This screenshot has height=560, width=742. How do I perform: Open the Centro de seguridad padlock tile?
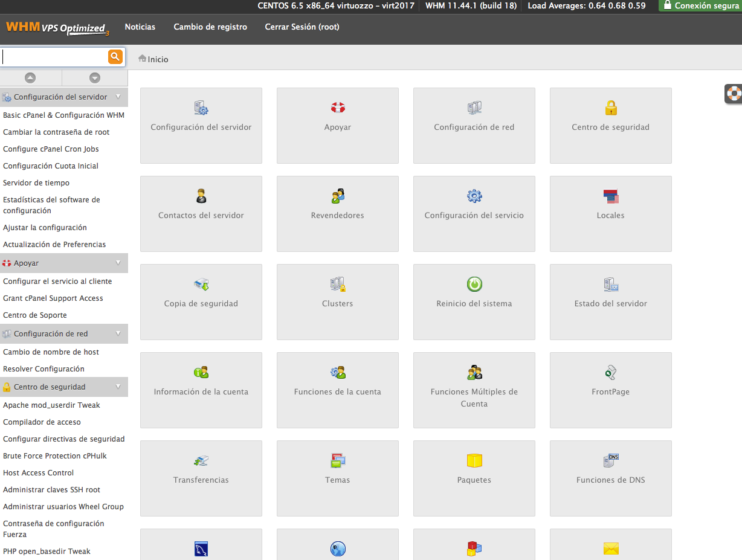coord(610,109)
